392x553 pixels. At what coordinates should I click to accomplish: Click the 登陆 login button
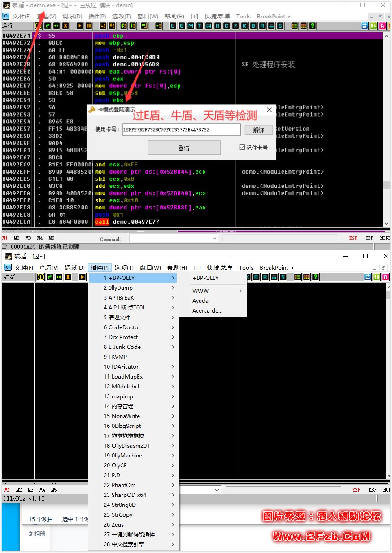tap(184, 148)
